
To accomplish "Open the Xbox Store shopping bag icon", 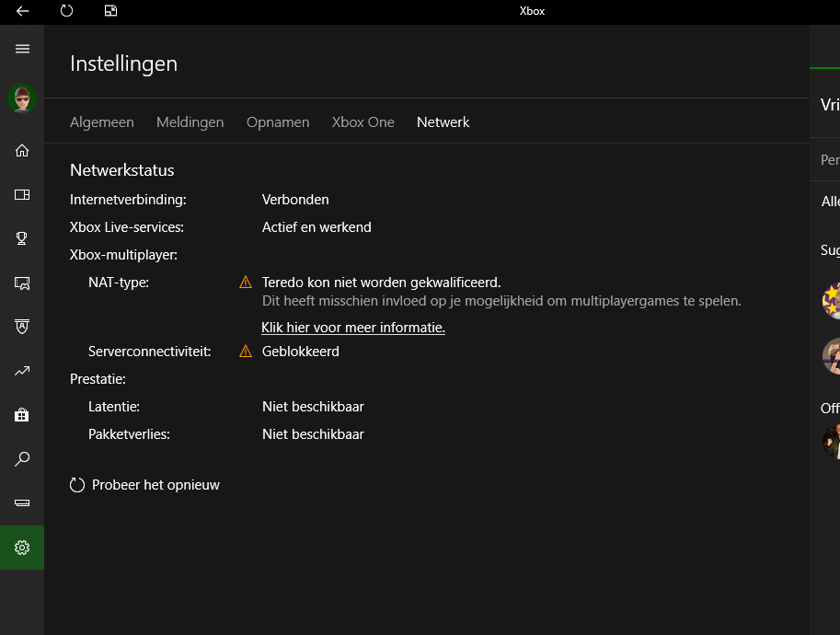I will point(21,415).
